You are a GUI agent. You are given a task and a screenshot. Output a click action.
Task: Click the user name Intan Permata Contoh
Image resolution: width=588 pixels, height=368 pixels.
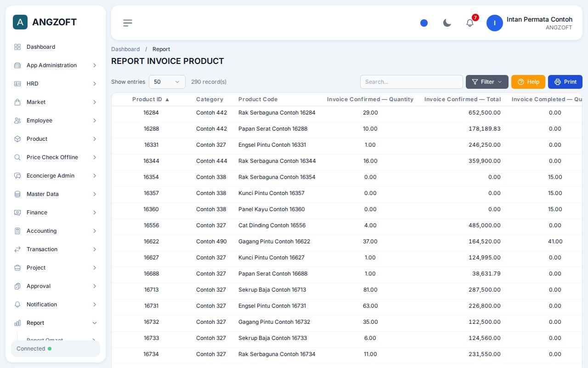tap(539, 19)
